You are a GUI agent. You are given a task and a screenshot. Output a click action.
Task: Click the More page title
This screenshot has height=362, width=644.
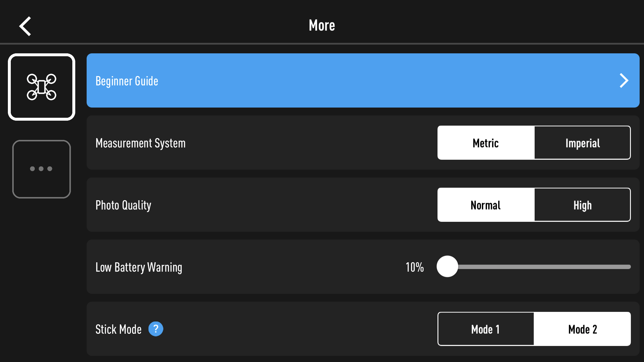[x=322, y=25]
